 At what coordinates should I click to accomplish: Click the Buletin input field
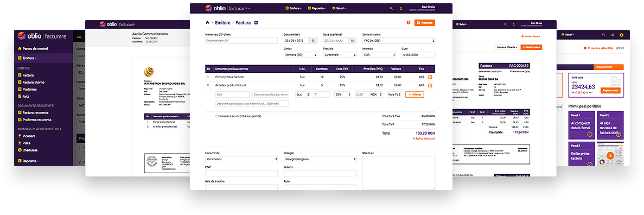(320, 173)
